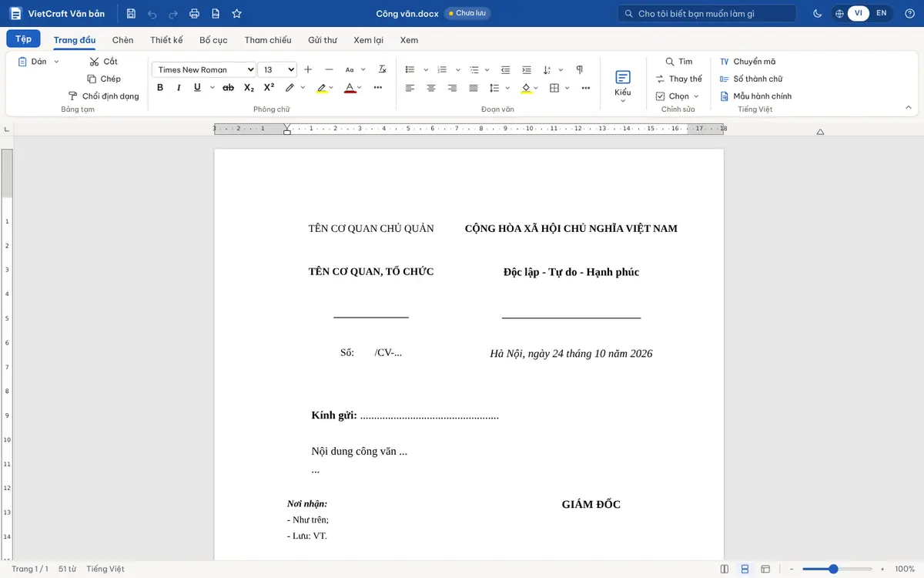Open the Chọn selection dropdown
Screen dimensions: 924x578
tap(678, 96)
